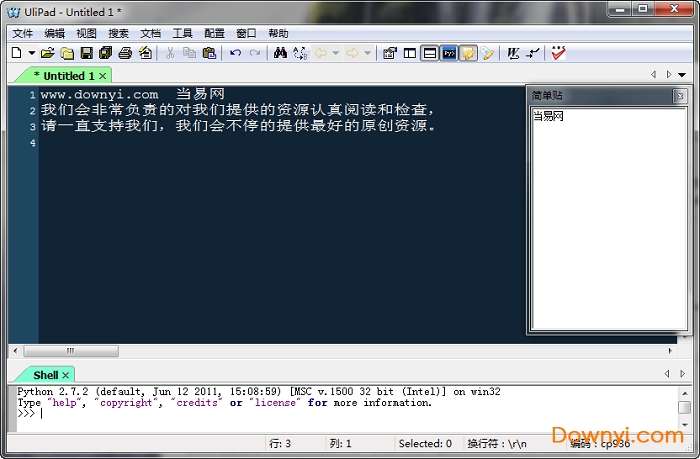700x459 pixels.
Task: Click the binoculars find icon
Action: (x=280, y=53)
